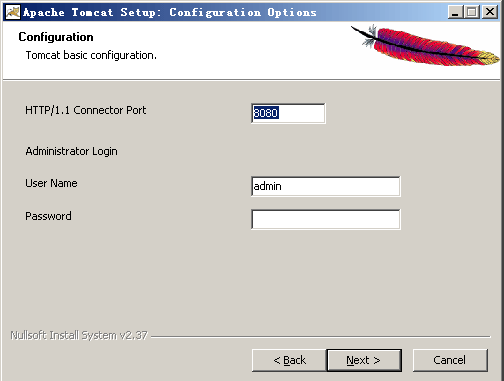Click the 'Password' label
The image size is (504, 381).
click(x=48, y=216)
